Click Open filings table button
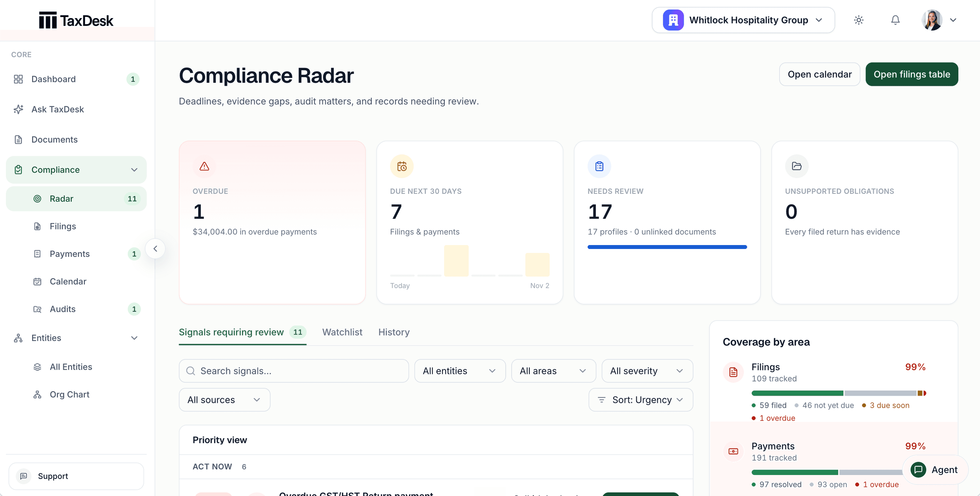This screenshot has height=496, width=980. 911,74
